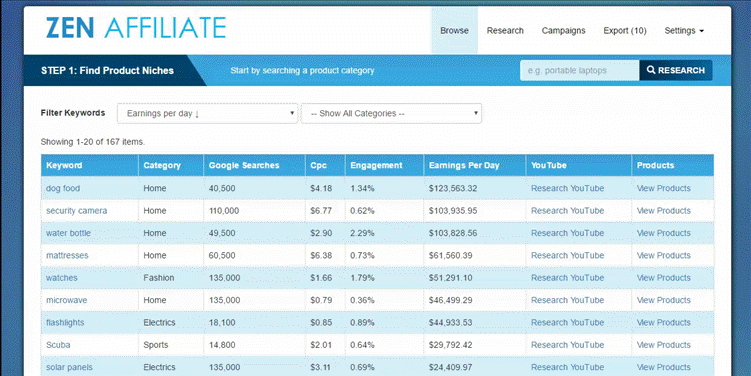Open the mattresses keyword link
This screenshot has width=751, height=376.
pyautogui.click(x=67, y=255)
